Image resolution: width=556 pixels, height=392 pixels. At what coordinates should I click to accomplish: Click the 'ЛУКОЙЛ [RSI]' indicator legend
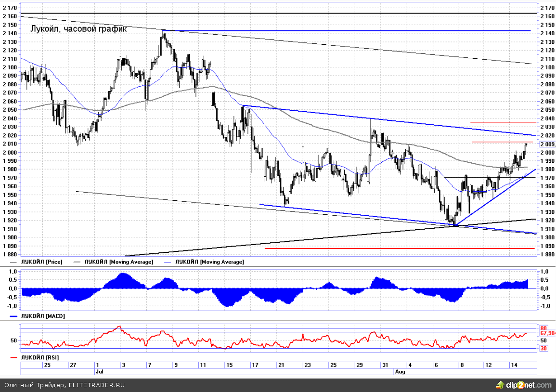click(x=34, y=358)
